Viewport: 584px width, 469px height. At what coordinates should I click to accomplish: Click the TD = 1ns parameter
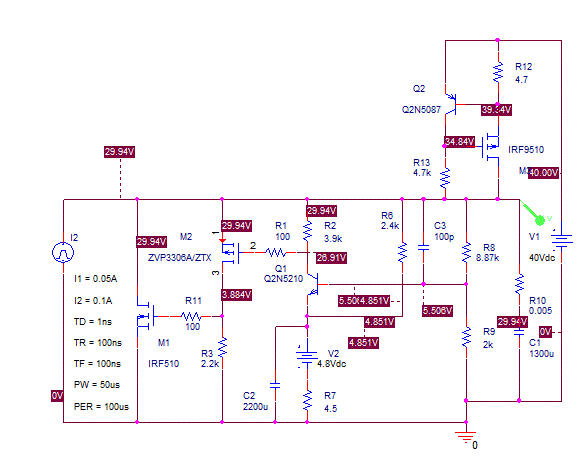(x=93, y=321)
